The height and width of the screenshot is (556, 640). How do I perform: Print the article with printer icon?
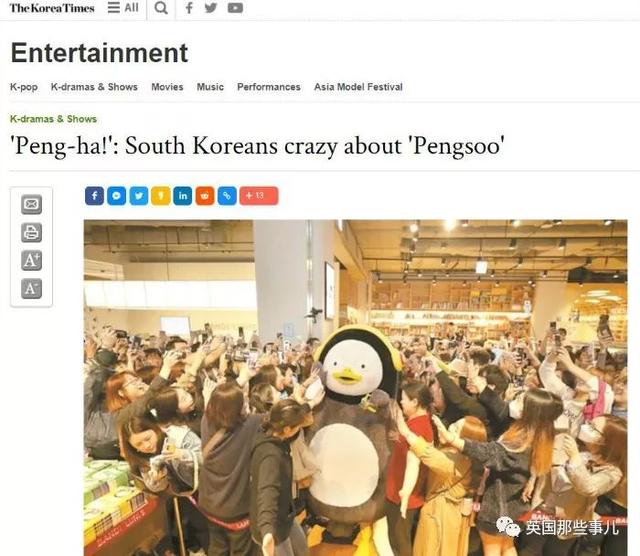click(31, 232)
